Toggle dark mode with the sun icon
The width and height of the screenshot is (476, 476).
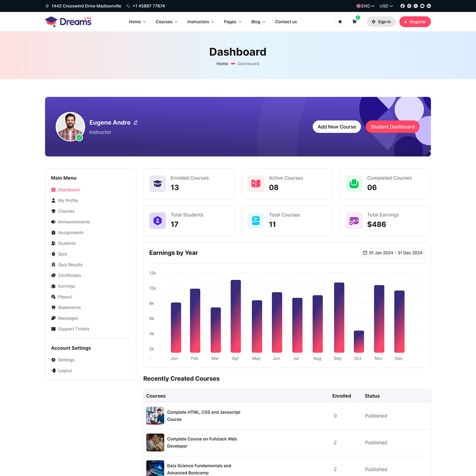(x=340, y=22)
